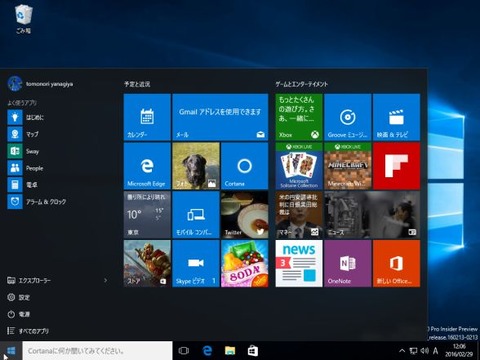Image resolution: width=480 pixels, height=360 pixels.
Task: Open the taskbar clock and date
Action: pyautogui.click(x=459, y=350)
